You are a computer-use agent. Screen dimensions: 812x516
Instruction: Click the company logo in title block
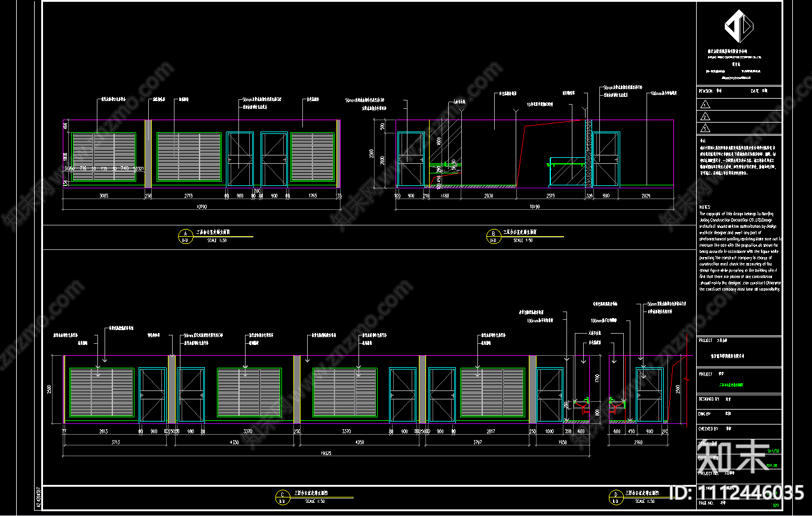[739, 27]
